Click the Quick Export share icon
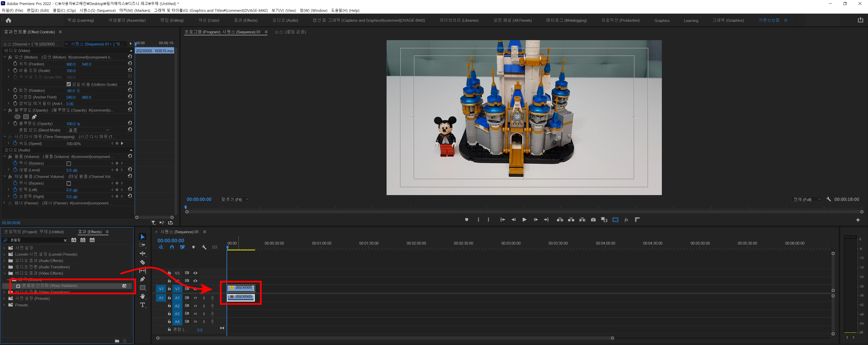 click(x=860, y=20)
